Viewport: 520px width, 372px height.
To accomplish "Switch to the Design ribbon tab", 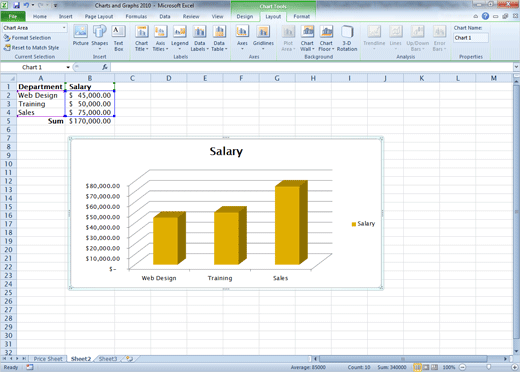I will pyautogui.click(x=245, y=16).
